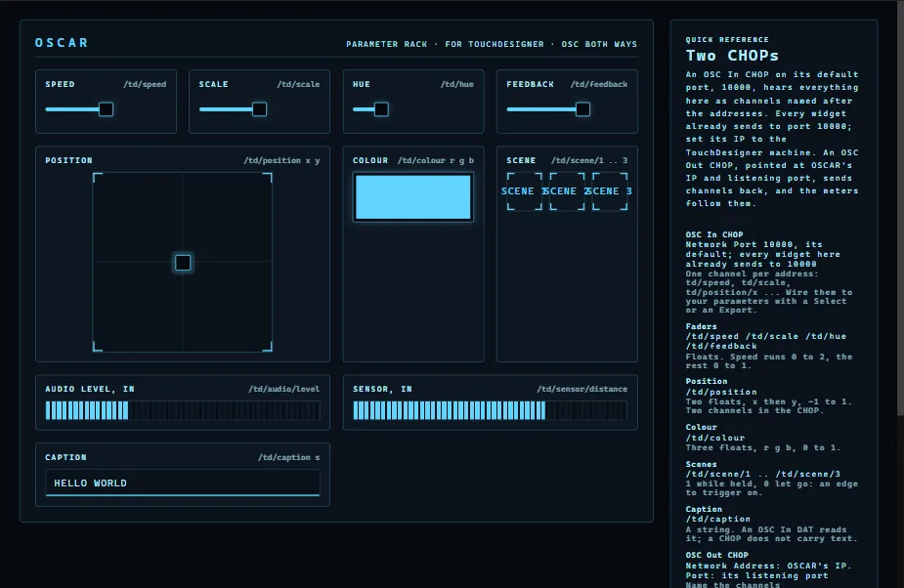The width and height of the screenshot is (904, 588).
Task: Click the Sensor distance meter bar
Action: coord(490,410)
